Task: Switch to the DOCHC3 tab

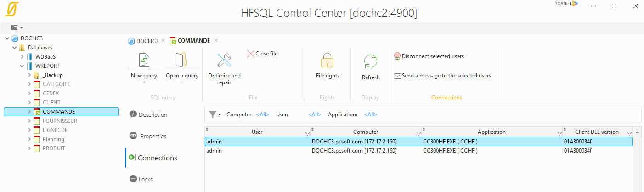Action: pos(147,41)
